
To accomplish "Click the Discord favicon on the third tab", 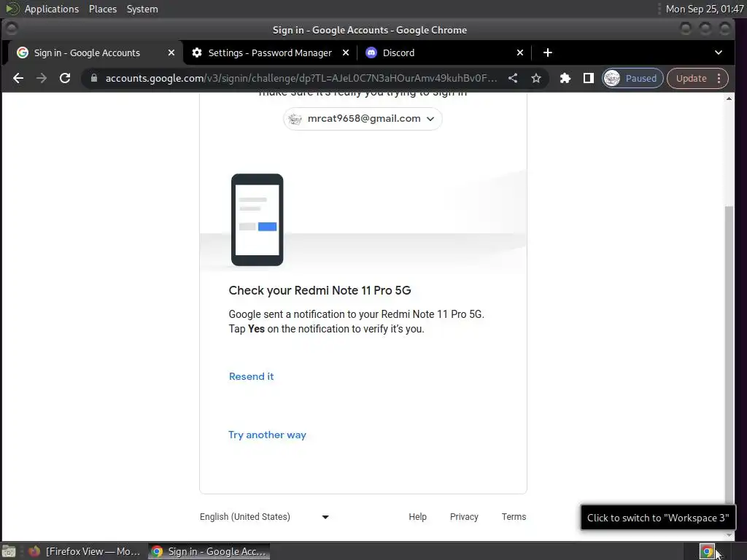I will 371,52.
